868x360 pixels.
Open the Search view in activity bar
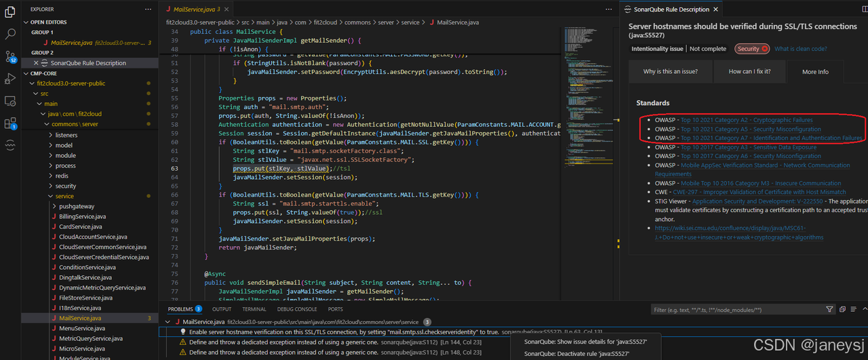[10, 33]
